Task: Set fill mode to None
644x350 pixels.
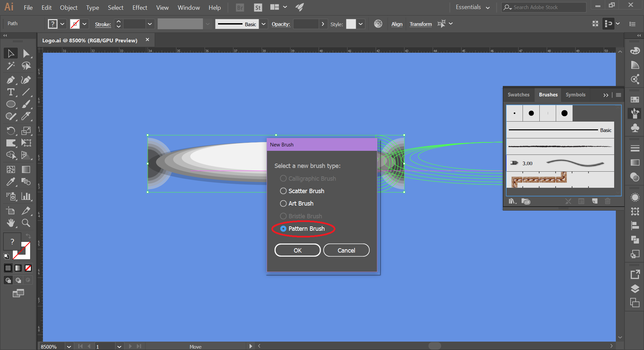Action: [x=28, y=268]
